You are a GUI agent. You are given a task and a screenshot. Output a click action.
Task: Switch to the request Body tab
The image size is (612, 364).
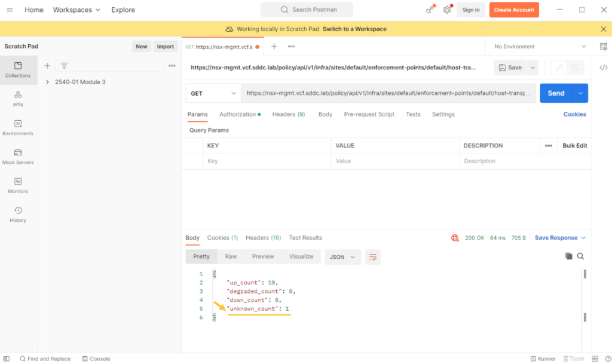pos(325,114)
